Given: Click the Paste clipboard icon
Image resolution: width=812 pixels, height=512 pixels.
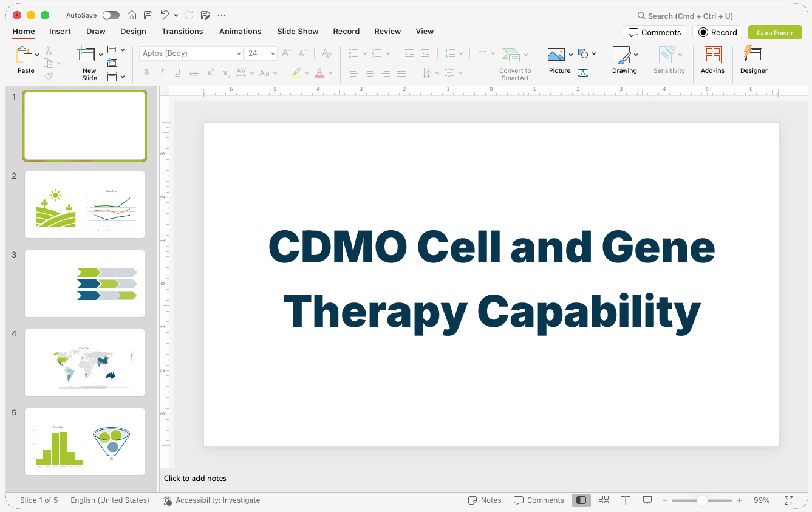Looking at the screenshot, I should [23, 56].
